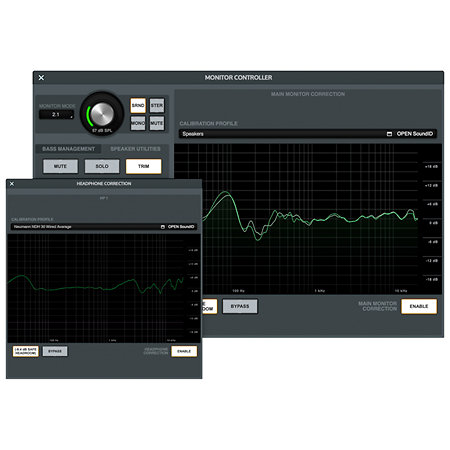The height and width of the screenshot is (450, 450).
Task: Click the Monitor Controller title text
Action: [x=238, y=78]
